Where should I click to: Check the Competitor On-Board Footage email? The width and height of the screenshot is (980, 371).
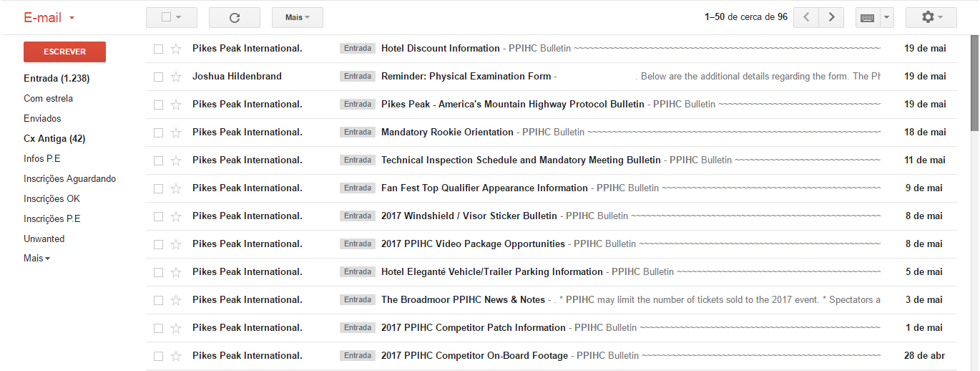pyautogui.click(x=158, y=356)
